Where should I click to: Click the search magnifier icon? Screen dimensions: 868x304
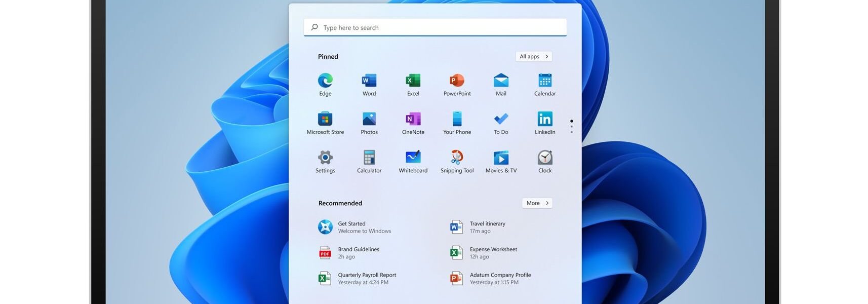(x=314, y=27)
